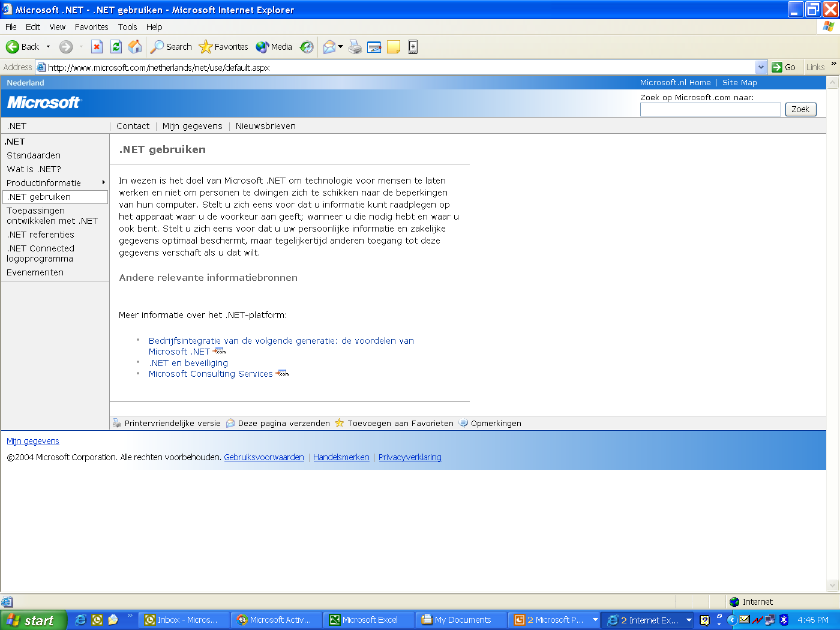Open Microsoft Consulting Services link

click(211, 374)
